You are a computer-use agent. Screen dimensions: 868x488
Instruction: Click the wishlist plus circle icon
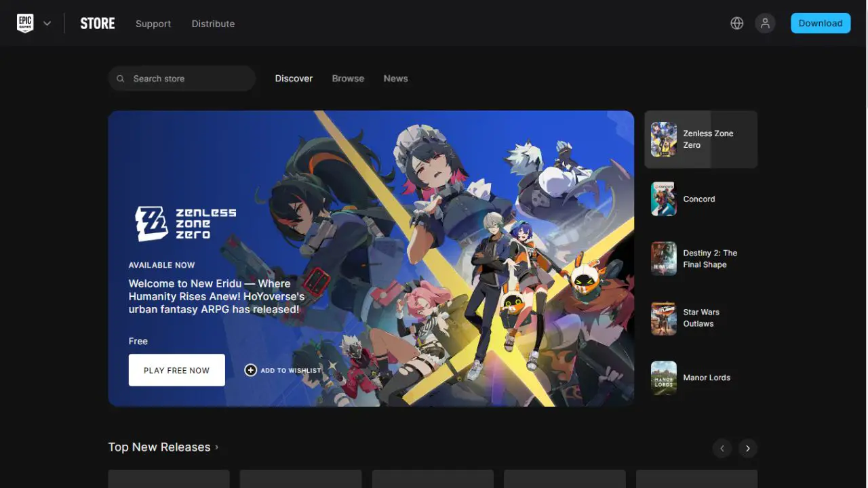tap(251, 370)
